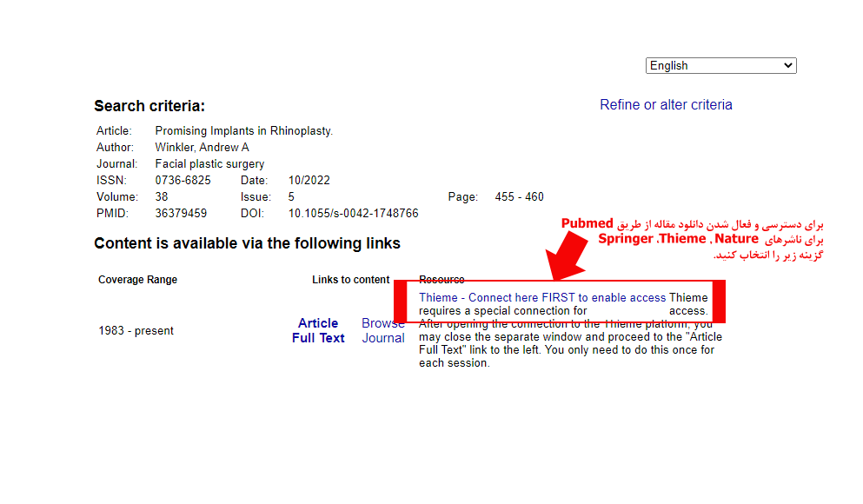Click the author name Winkler, Andrew A
The image size is (863, 504).
202,148
